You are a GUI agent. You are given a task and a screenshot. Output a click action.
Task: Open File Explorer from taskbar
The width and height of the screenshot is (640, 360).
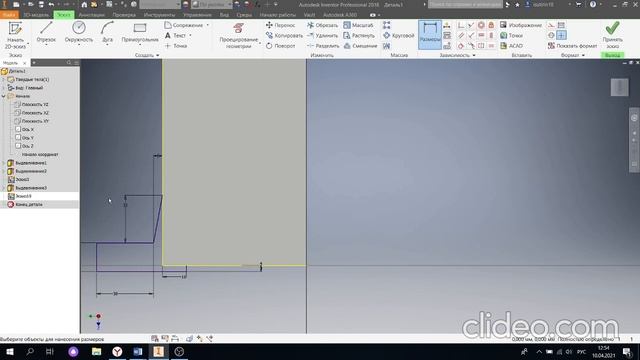(96, 351)
